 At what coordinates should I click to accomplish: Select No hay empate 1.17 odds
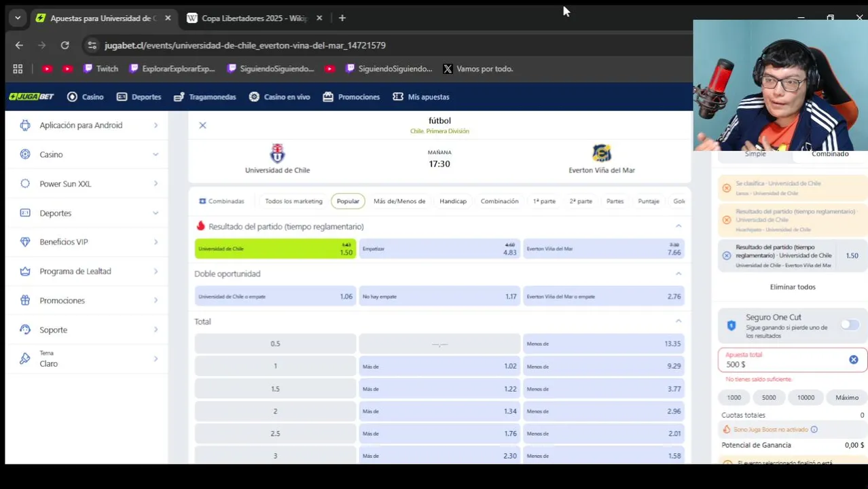coord(439,296)
